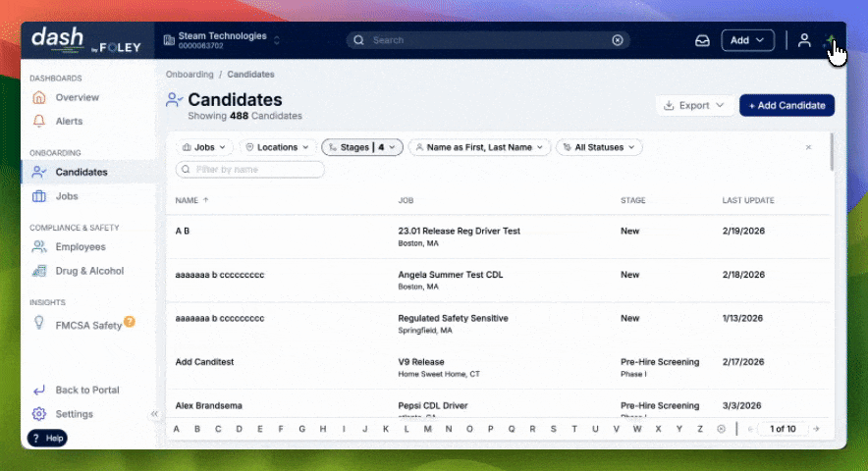Clear the alphabet letter filter icon

tap(722, 429)
